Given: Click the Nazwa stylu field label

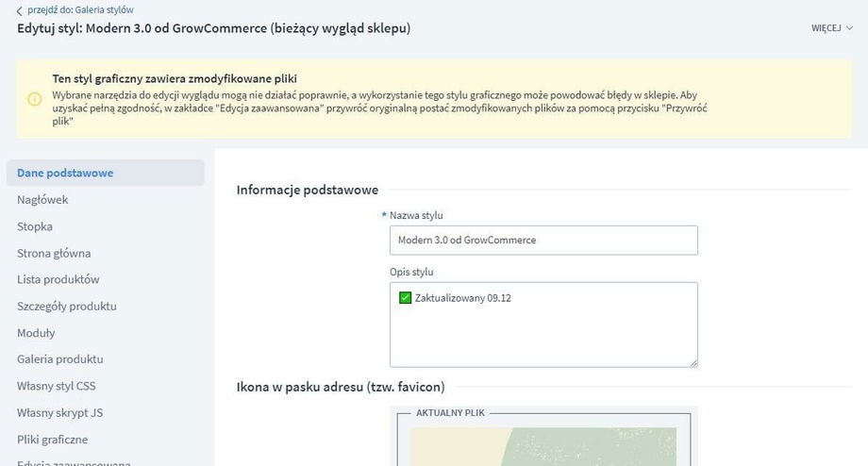Looking at the screenshot, I should (416, 215).
